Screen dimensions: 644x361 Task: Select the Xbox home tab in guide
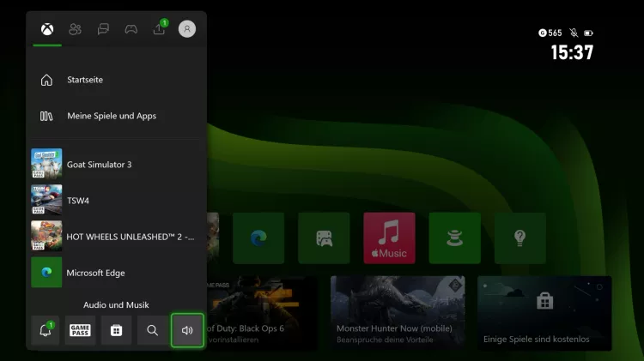(47, 29)
